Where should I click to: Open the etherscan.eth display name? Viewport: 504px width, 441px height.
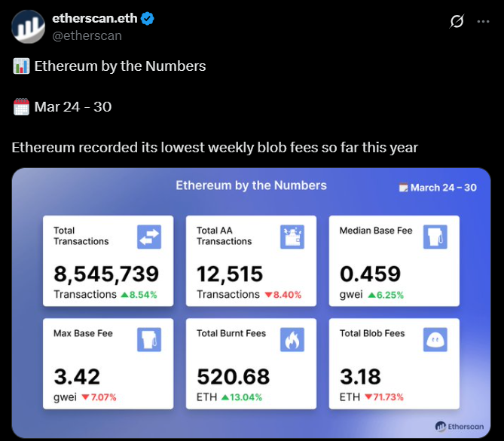point(95,19)
